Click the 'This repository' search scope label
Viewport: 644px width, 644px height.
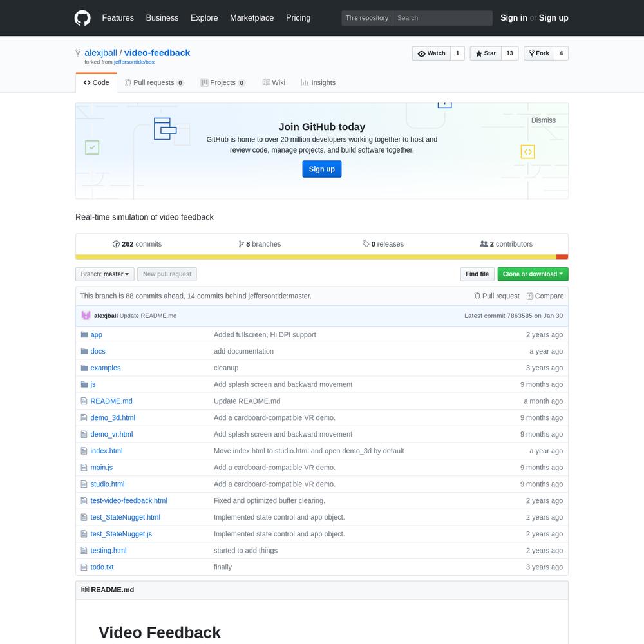coord(367,18)
